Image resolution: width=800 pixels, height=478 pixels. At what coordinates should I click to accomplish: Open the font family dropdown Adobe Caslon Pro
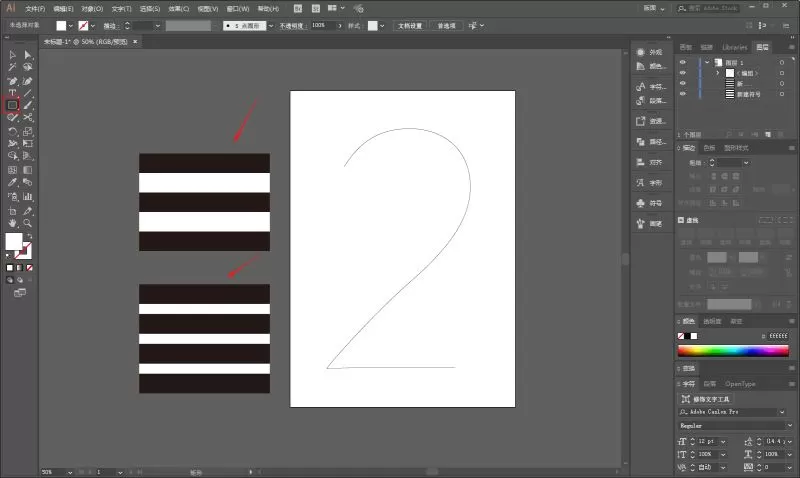click(x=782, y=412)
